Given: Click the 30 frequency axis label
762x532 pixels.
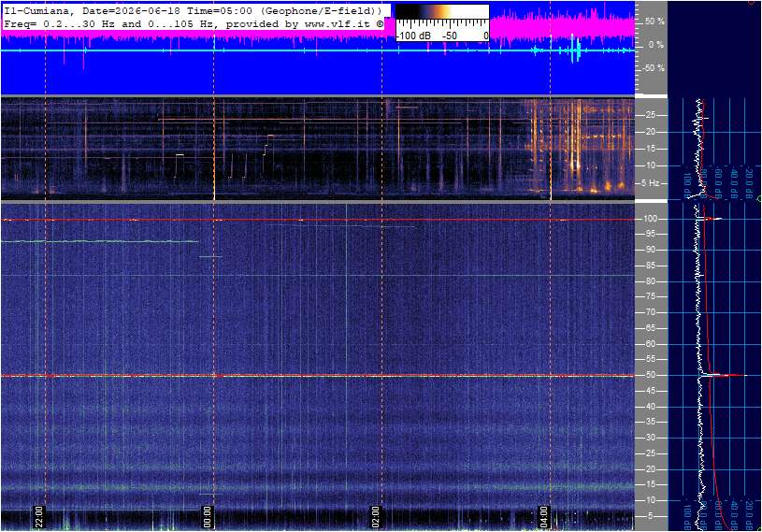Looking at the screenshot, I should tap(650, 438).
